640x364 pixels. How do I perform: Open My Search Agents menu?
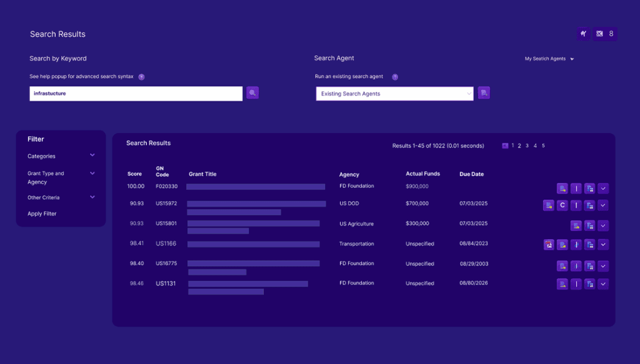tap(549, 59)
